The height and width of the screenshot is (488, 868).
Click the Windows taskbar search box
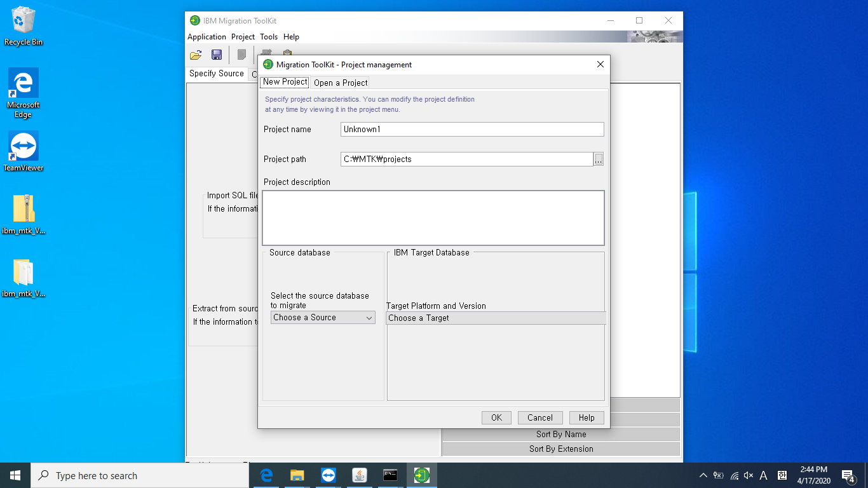point(140,475)
